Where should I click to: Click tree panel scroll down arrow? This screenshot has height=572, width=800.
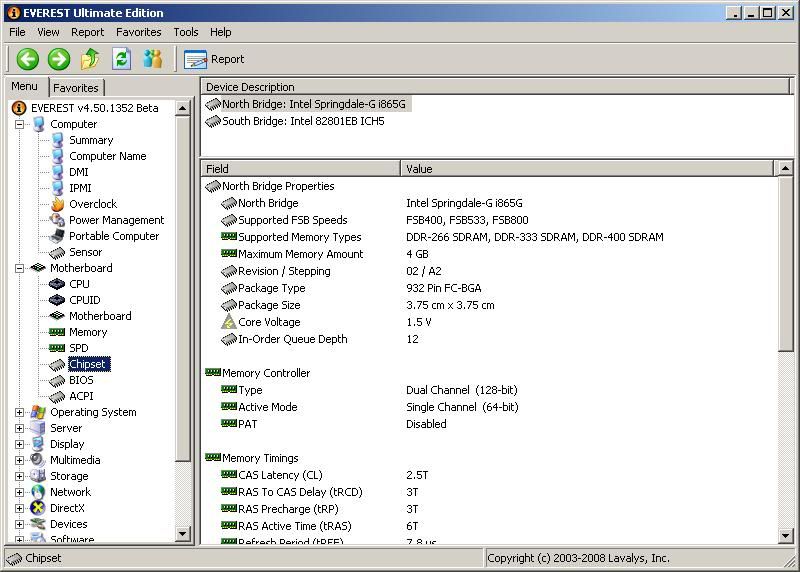pyautogui.click(x=183, y=534)
